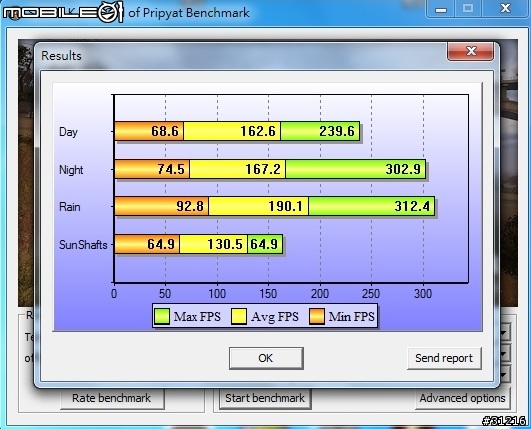Open the top dropdown arrow behind the dialog
This screenshot has height=429, width=531.
[504, 333]
